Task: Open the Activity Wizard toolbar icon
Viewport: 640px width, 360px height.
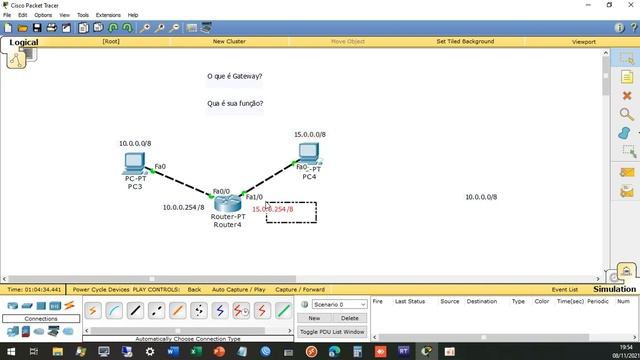Action: (66, 28)
